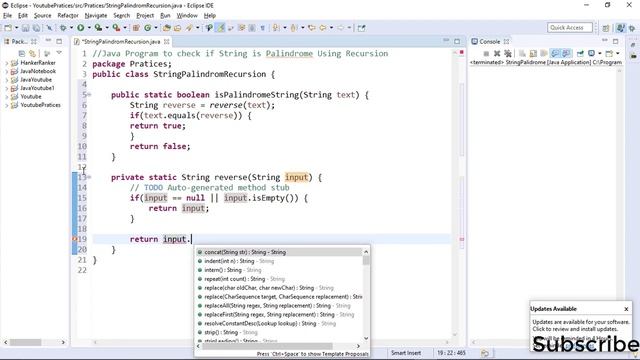Expand the YoutubePratices project node
This screenshot has height=360, width=640.
7,105
